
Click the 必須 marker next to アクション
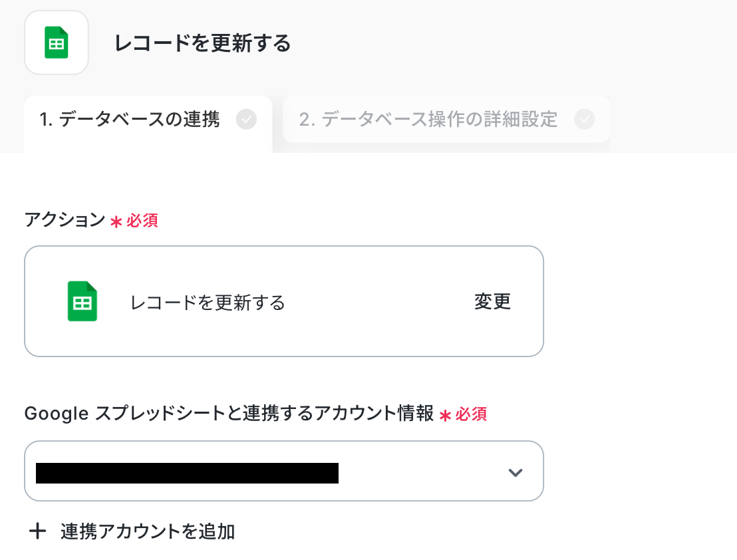click(x=142, y=221)
